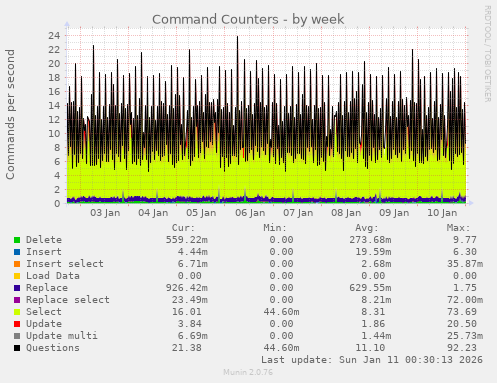
Task: Click Insert average value 19.59m
Action: (x=373, y=252)
